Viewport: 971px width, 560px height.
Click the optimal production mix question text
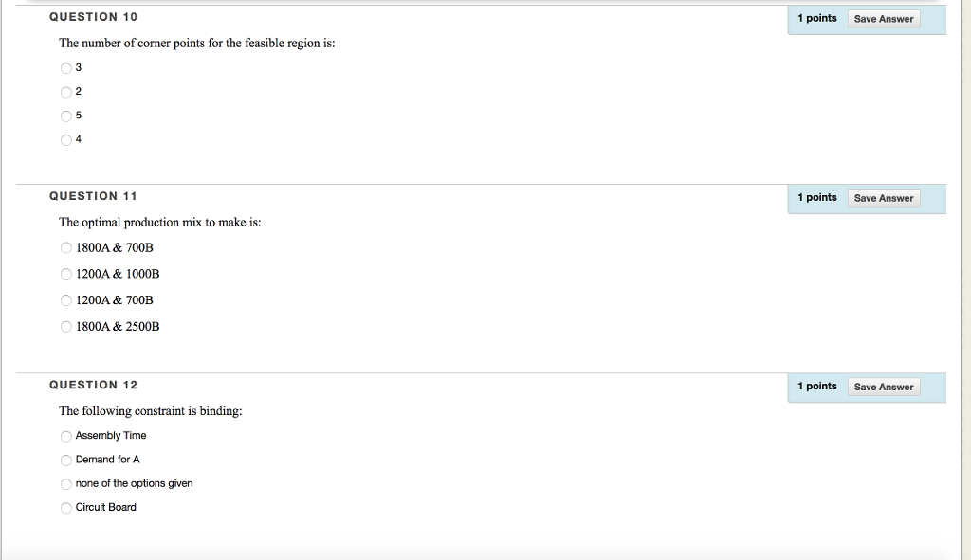pyautogui.click(x=159, y=223)
